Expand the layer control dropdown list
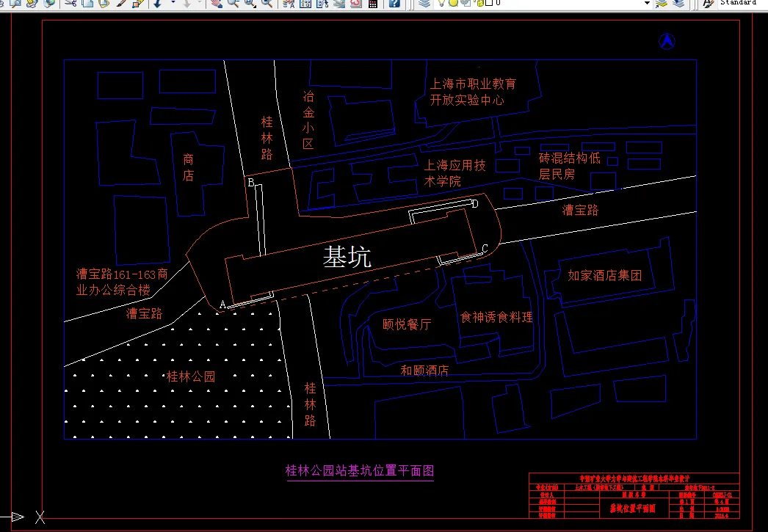The height and width of the screenshot is (532, 768). pos(647,5)
